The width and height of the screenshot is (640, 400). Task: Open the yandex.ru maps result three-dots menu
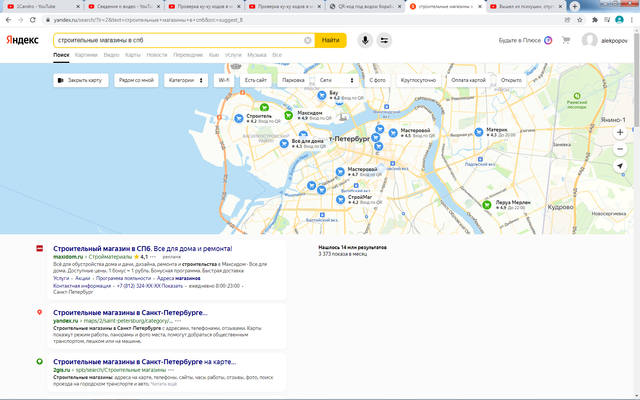178,321
